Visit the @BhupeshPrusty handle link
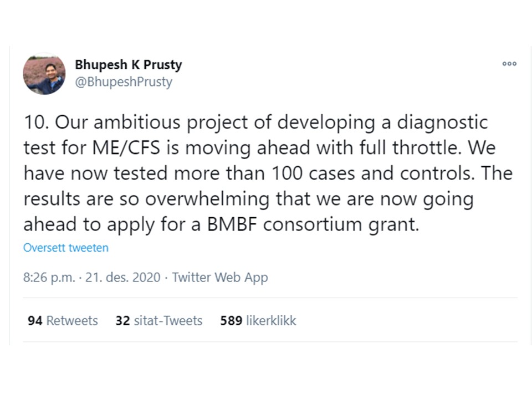Image resolution: width=532 pixels, height=399 pixels. click(124, 82)
